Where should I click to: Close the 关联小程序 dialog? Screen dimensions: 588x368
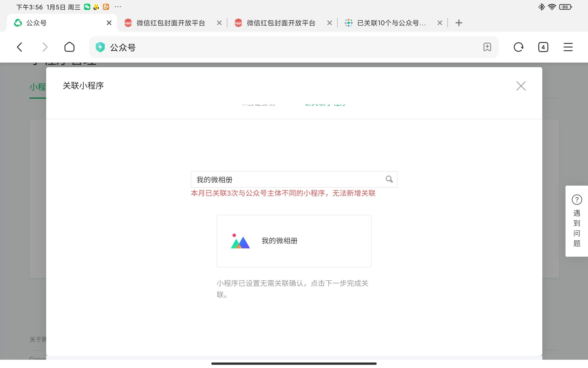(x=521, y=86)
